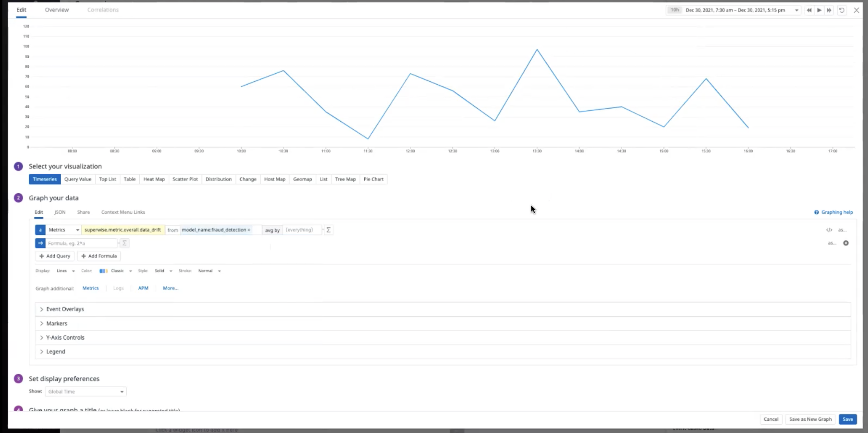
Task: Open the Overview tab
Action: (57, 10)
